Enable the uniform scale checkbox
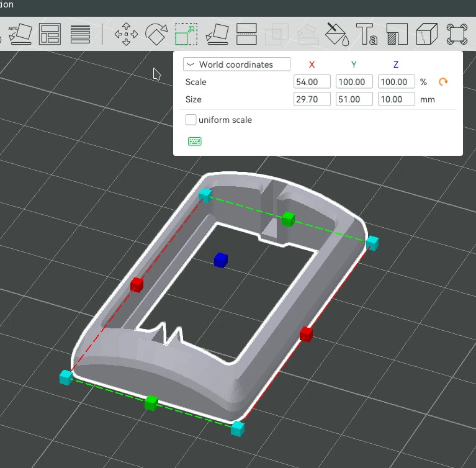 (191, 120)
